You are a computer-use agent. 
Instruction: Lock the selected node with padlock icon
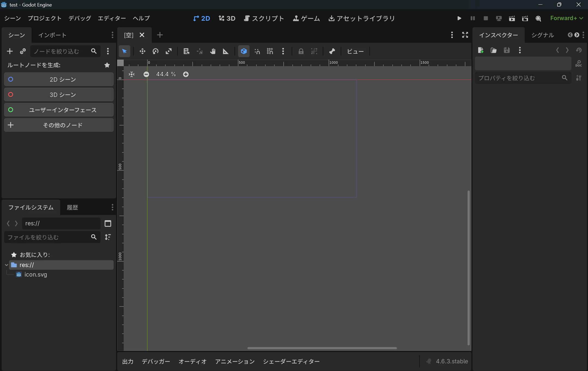coord(301,51)
